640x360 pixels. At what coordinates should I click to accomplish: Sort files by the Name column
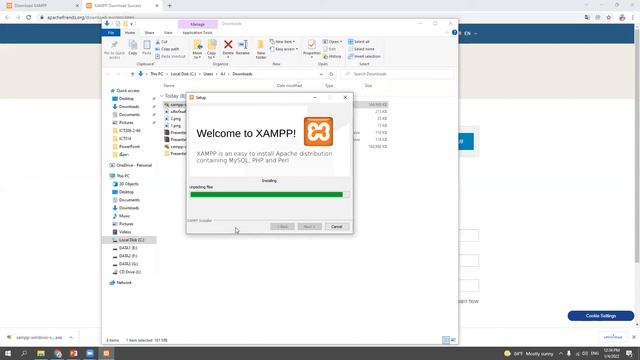[x=169, y=86]
